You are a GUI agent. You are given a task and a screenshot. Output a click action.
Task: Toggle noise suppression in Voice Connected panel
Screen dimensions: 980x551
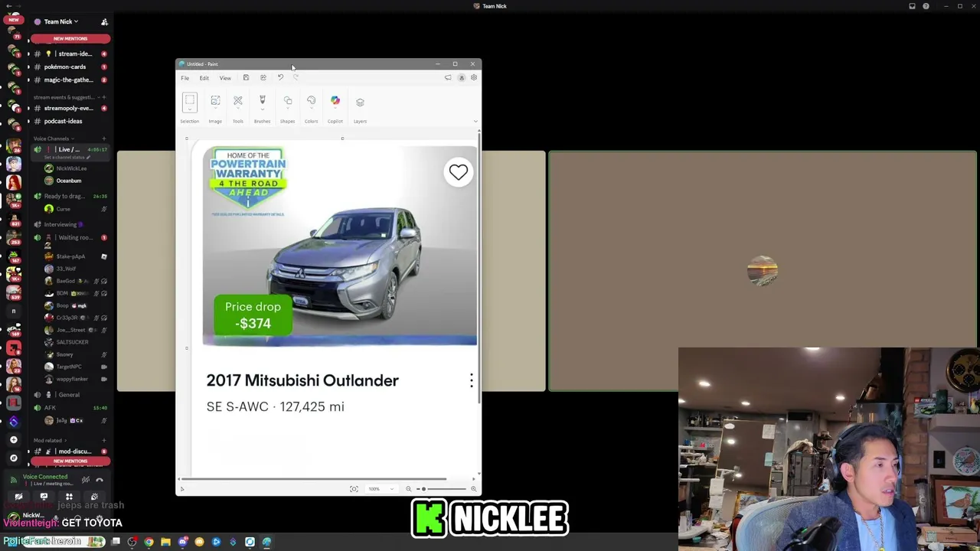coord(86,480)
